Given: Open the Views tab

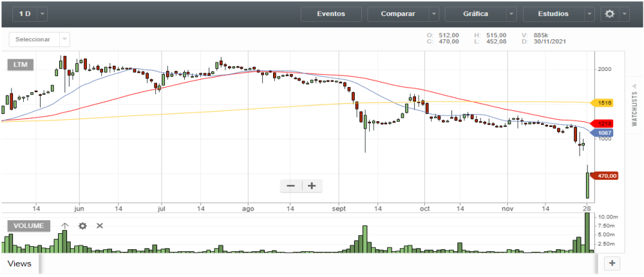Looking at the screenshot, I should pyautogui.click(x=19, y=264).
